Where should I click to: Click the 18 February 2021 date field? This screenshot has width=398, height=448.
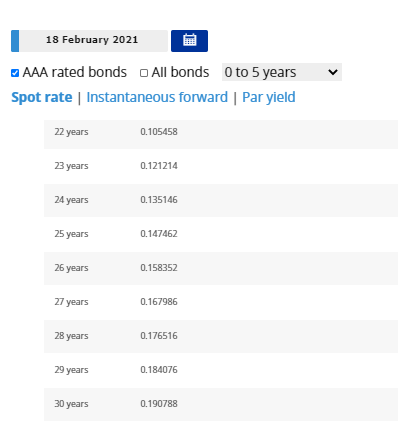tap(93, 41)
